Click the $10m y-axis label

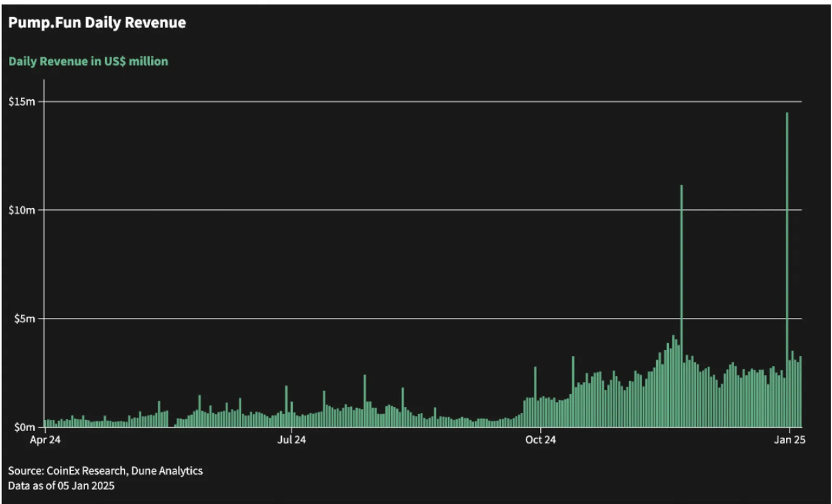coord(22,210)
